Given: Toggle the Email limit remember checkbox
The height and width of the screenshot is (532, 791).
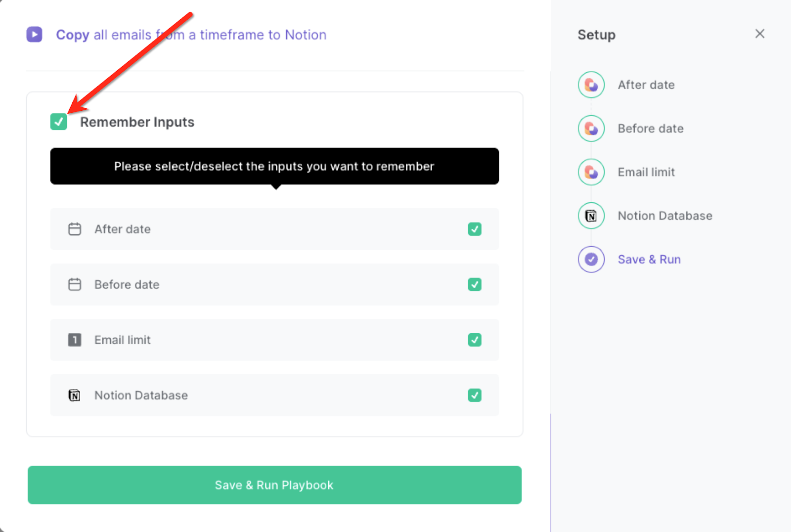Looking at the screenshot, I should (475, 340).
